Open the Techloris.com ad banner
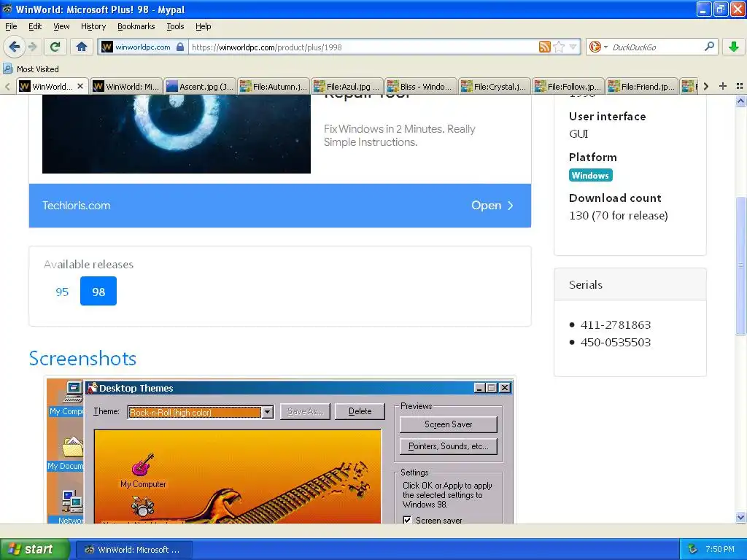Viewport: 747px width, 560px height. (x=280, y=205)
